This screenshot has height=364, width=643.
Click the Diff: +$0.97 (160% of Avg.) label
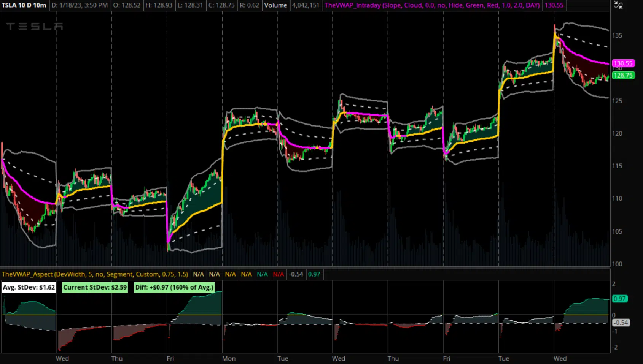coord(174,287)
